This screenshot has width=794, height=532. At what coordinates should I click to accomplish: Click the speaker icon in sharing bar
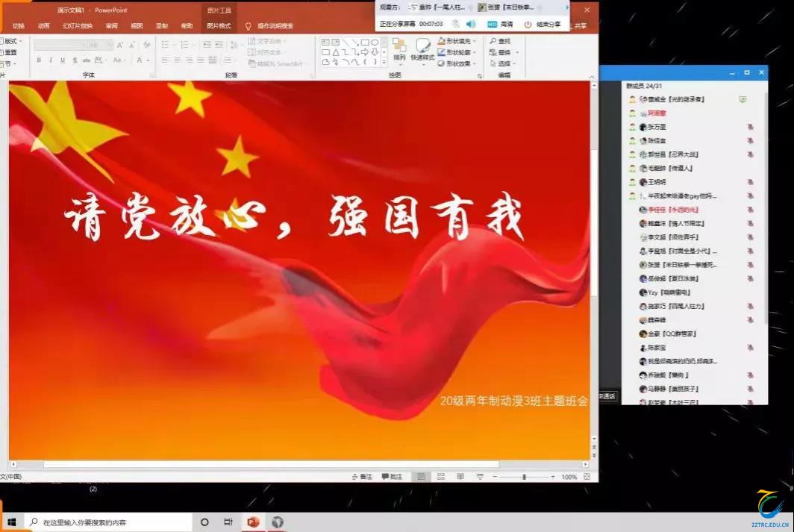[x=471, y=24]
